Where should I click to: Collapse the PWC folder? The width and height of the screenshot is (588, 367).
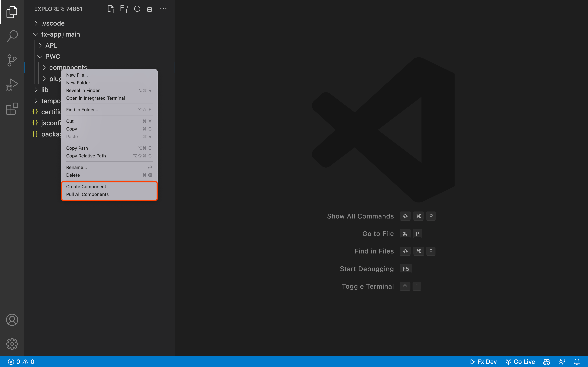click(99, 57)
